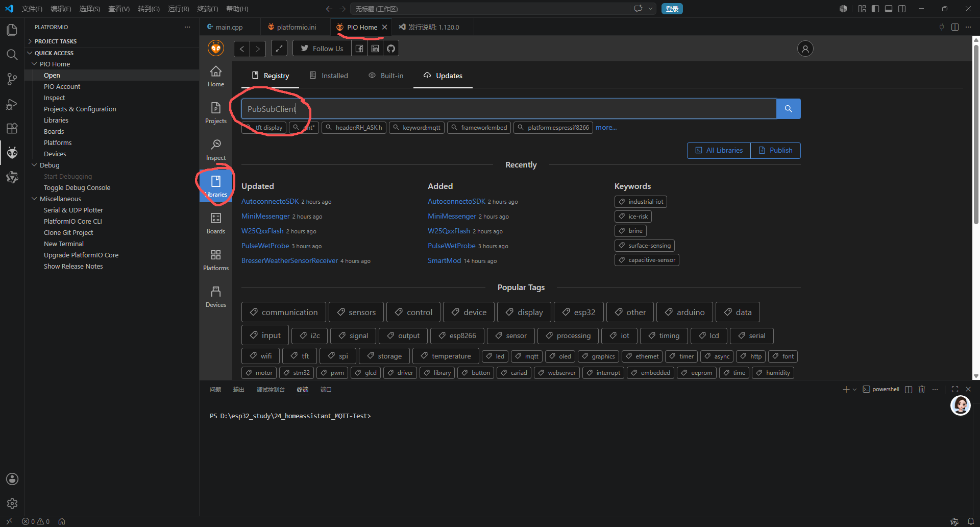Toggle the secondary sidebar layout button
This screenshot has width=980, height=527.
(902, 9)
